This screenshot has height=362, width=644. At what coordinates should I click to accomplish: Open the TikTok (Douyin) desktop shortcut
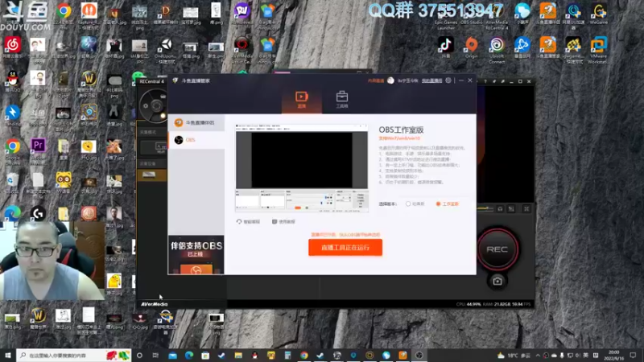coord(446,47)
